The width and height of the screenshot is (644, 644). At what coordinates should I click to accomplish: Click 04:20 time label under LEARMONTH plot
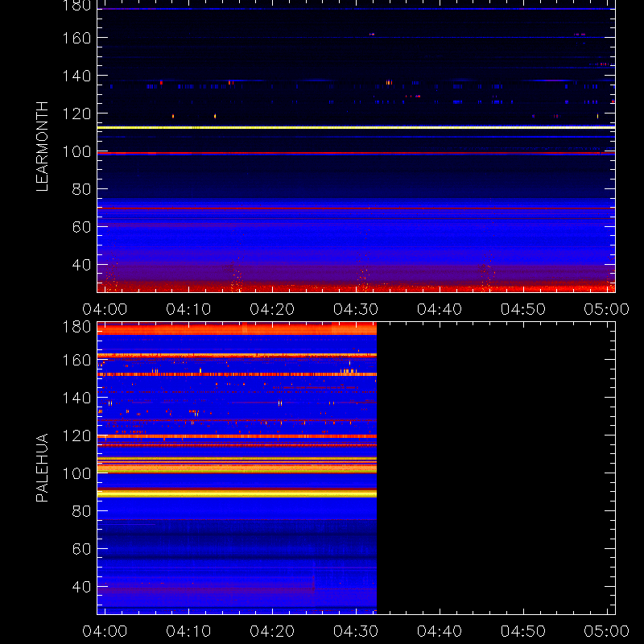272,309
